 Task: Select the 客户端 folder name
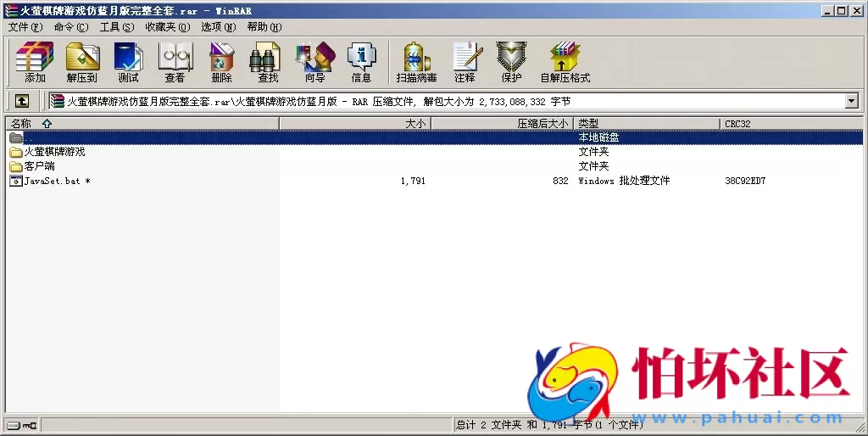tap(39, 166)
